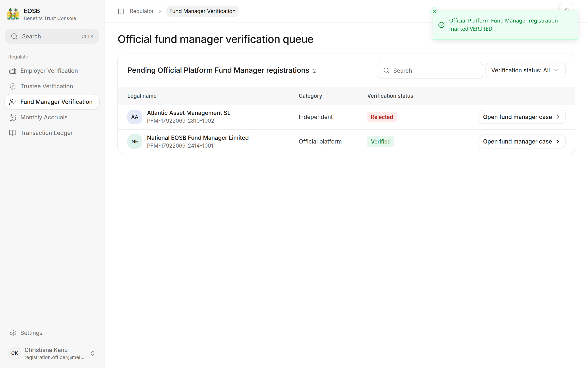Click the NE avatar for National EOSB
Screen dimensions: 588x368
pyautogui.click(x=135, y=141)
